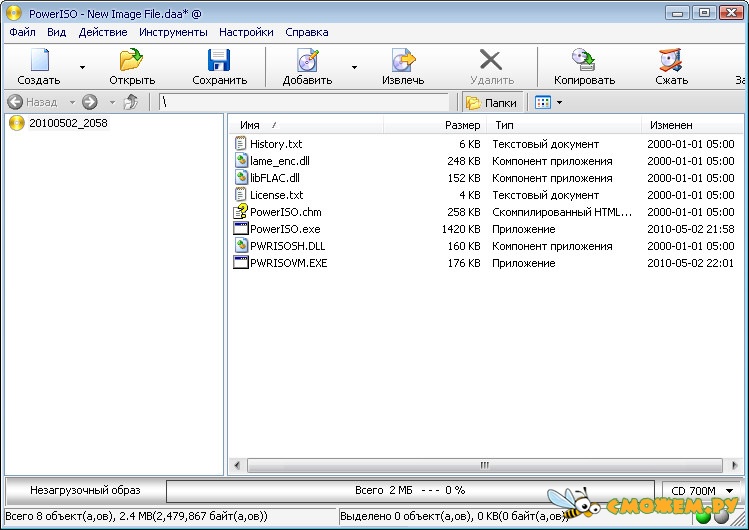Viewport: 749px width, 530px height.
Task: Click the PWRISOVM.EXE file name
Action: click(289, 263)
